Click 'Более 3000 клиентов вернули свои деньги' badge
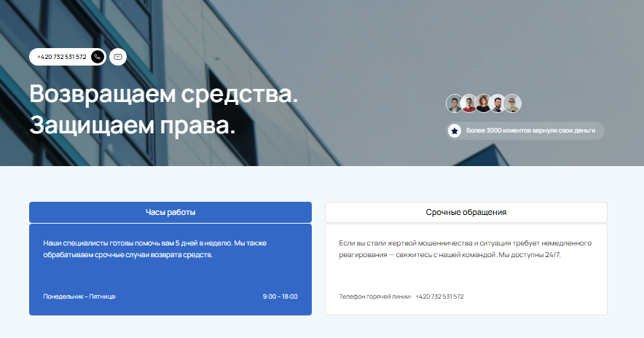 tap(525, 130)
